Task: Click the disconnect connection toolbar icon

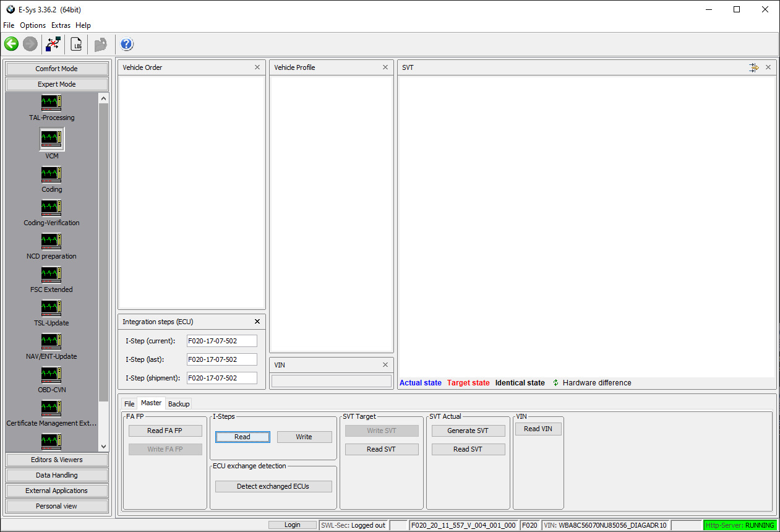Action: point(53,44)
